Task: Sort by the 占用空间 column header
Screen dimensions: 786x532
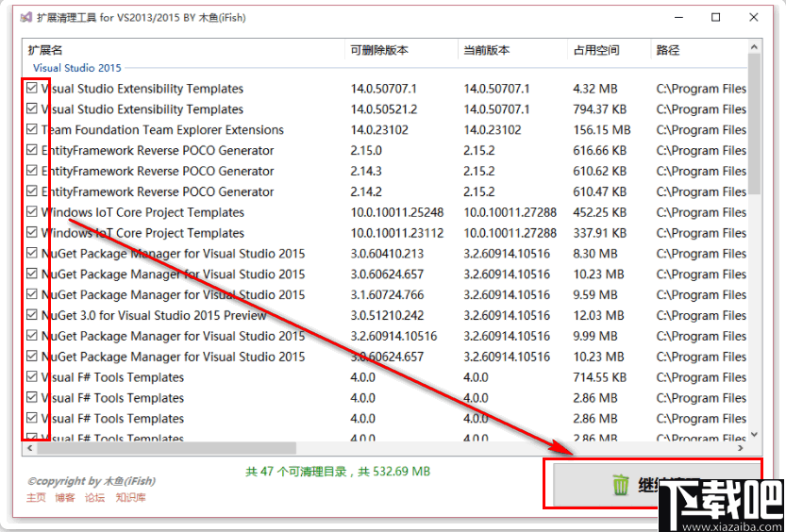Action: [609, 50]
